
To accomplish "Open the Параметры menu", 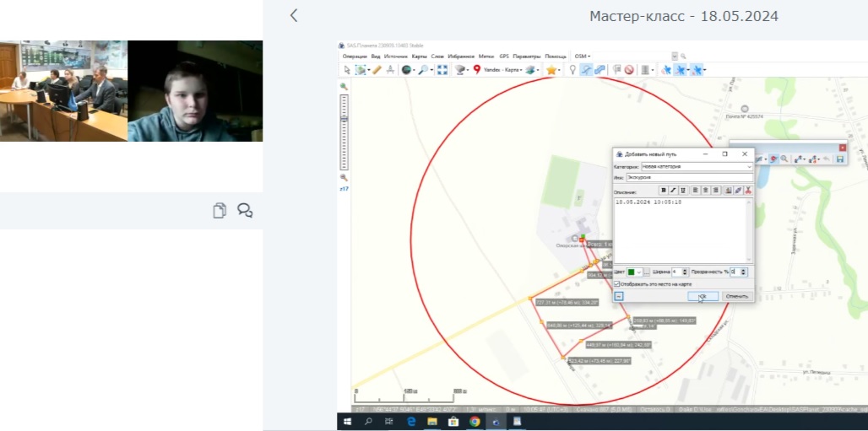I will (x=527, y=56).
